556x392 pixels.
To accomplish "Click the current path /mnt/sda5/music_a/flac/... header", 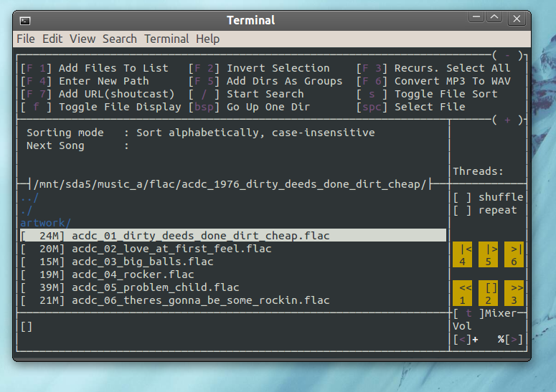I will click(x=230, y=184).
